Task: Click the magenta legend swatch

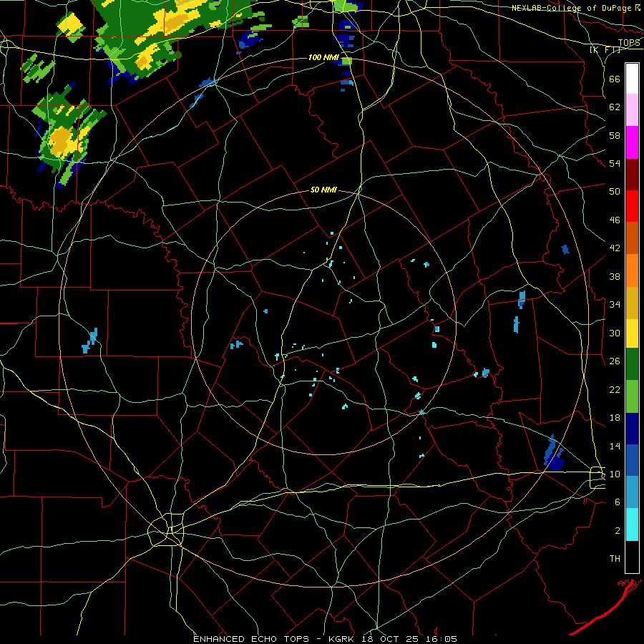Action: (632, 142)
